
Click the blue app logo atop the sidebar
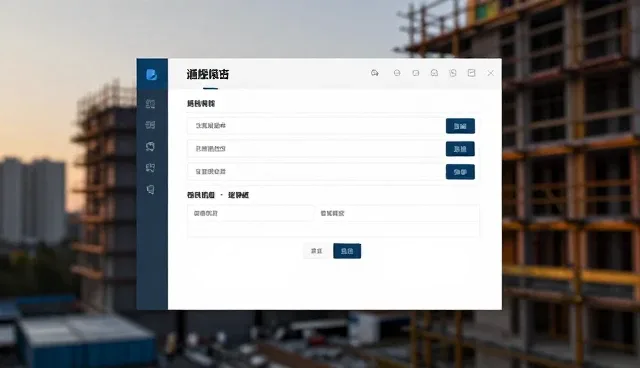click(x=151, y=75)
